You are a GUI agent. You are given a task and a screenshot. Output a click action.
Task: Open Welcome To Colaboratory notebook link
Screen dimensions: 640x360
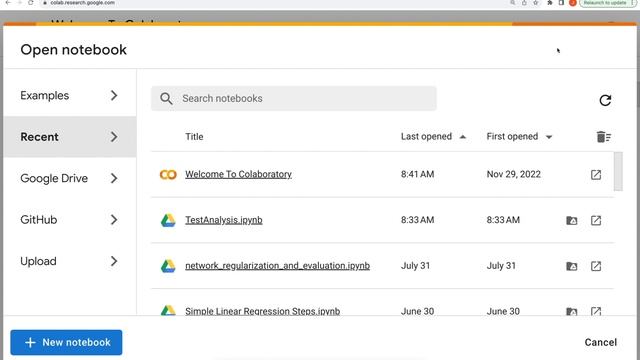pyautogui.click(x=238, y=174)
